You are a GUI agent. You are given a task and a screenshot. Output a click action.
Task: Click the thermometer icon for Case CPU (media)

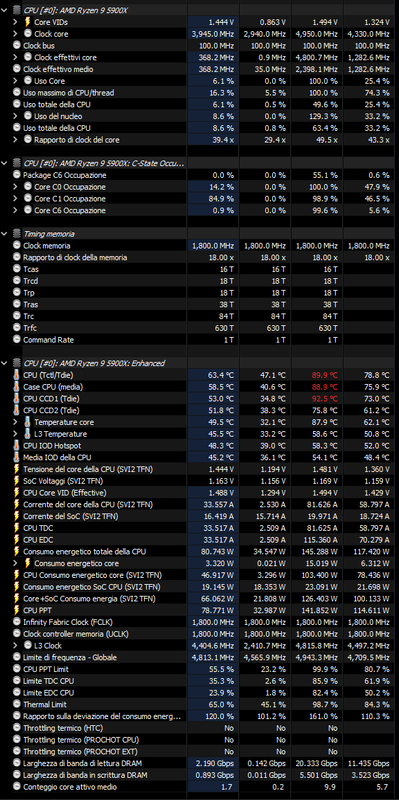tap(17, 387)
